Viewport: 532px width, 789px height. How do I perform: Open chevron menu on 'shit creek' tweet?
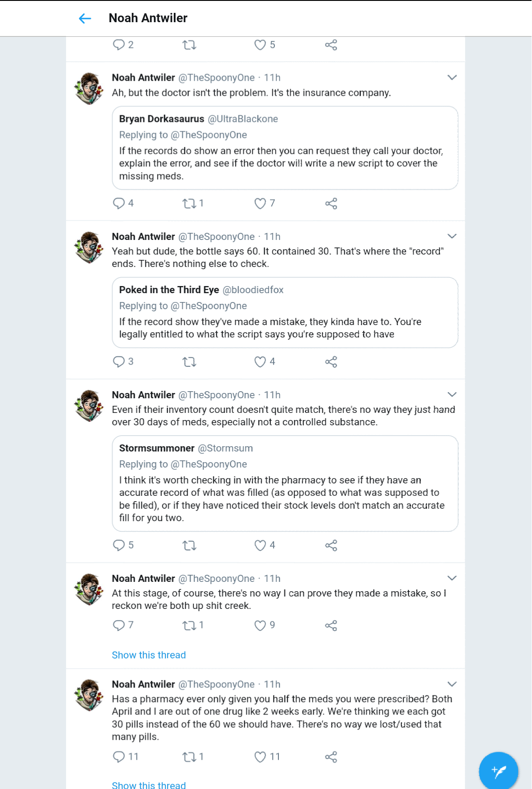point(452,578)
